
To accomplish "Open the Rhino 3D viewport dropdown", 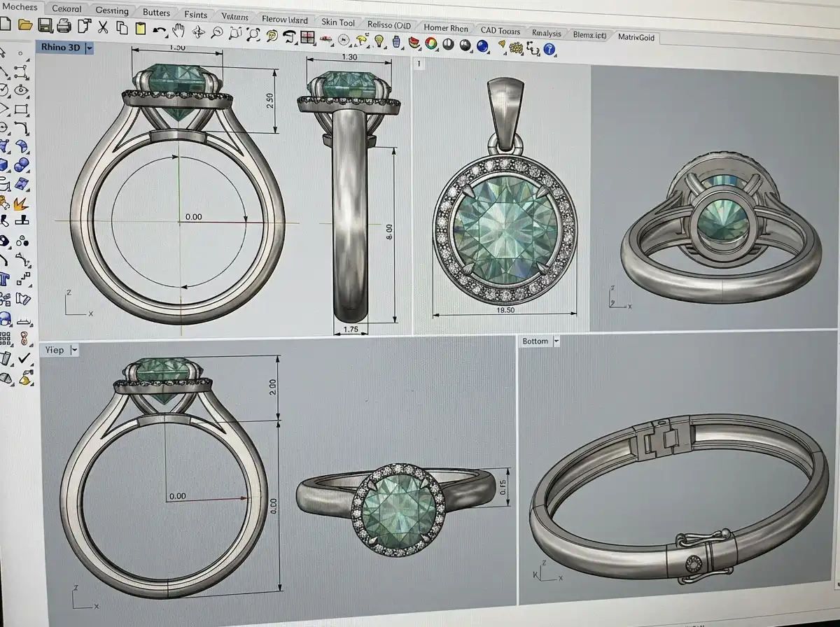I will pyautogui.click(x=88, y=49).
